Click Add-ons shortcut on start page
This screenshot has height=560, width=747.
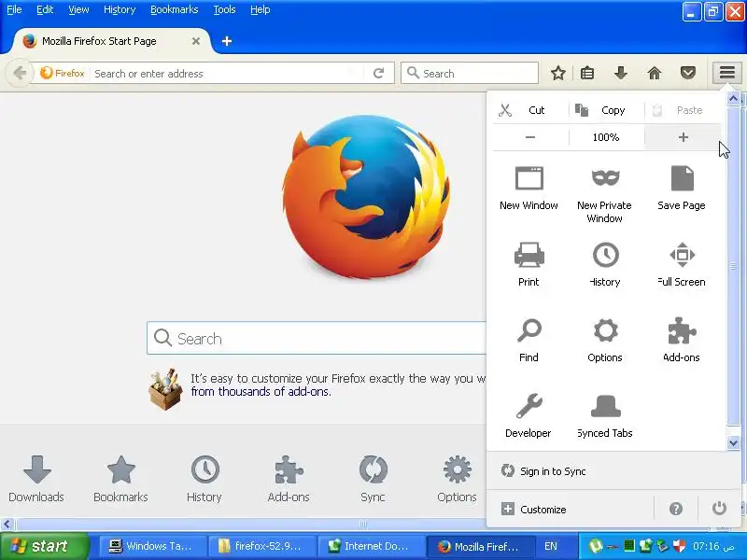tap(289, 479)
